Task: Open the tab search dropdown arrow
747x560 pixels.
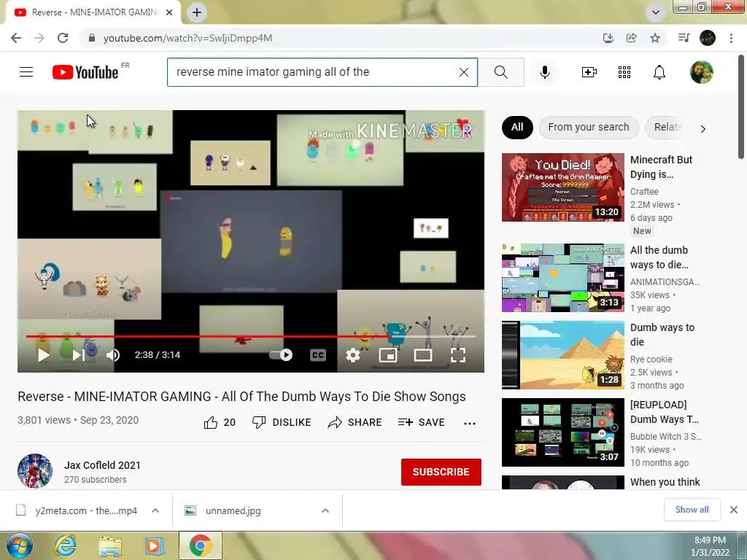Action: pos(656,12)
